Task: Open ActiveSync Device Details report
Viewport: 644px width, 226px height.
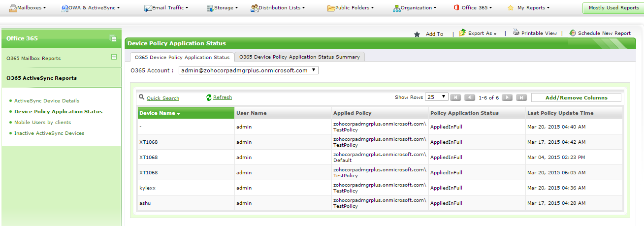Action: tap(47, 100)
